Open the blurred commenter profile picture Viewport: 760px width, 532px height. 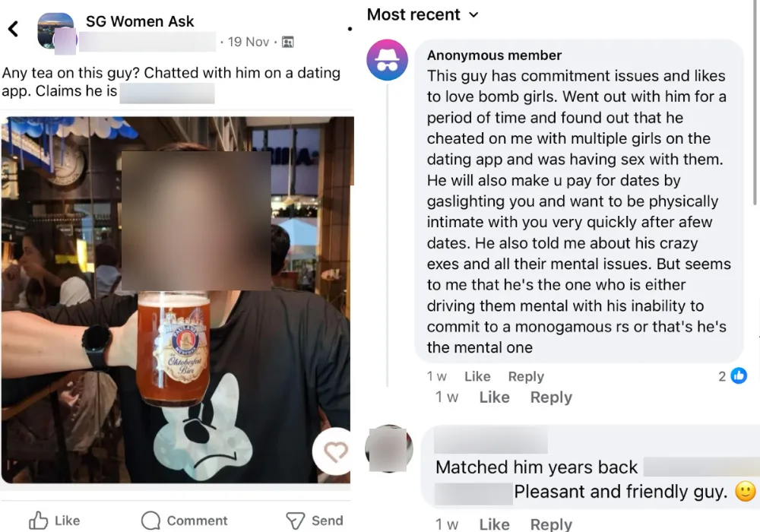tap(388, 448)
